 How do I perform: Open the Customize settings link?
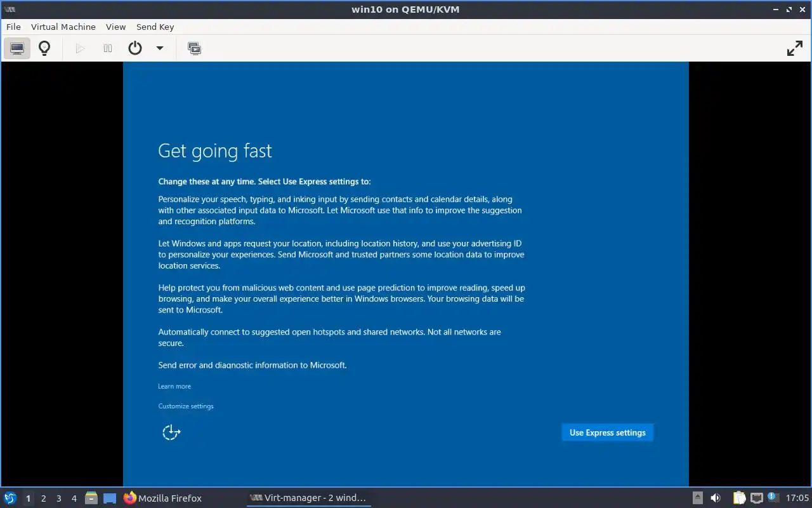tap(186, 406)
